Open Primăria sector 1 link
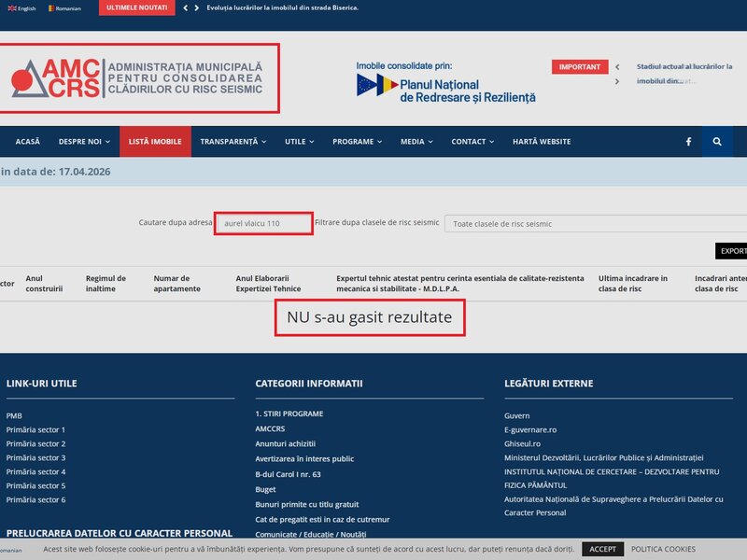The width and height of the screenshot is (747, 560). [35, 429]
